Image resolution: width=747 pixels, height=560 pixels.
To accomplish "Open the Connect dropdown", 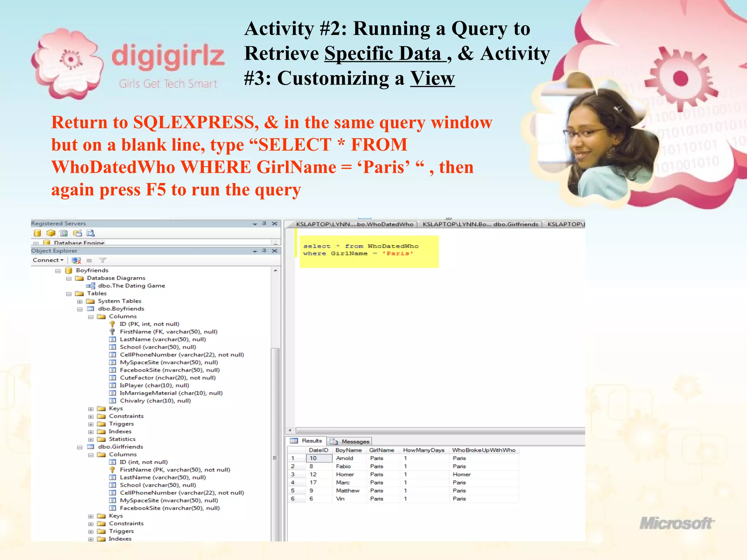I will [x=48, y=260].
